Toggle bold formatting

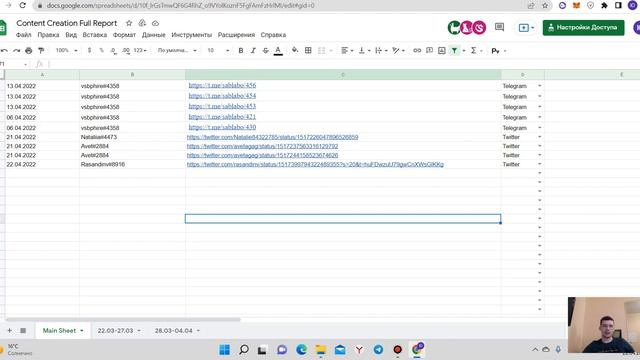(241, 51)
